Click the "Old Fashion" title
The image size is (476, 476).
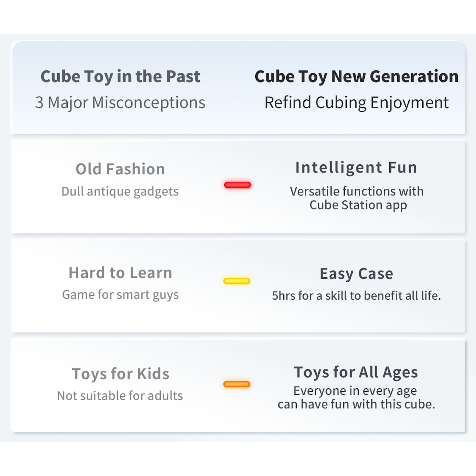coord(120,169)
